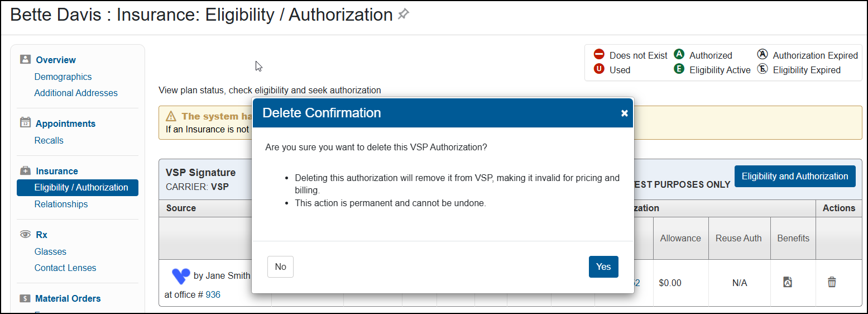Open Demographics in the sidebar
Viewport: 868px width, 314px height.
[63, 77]
